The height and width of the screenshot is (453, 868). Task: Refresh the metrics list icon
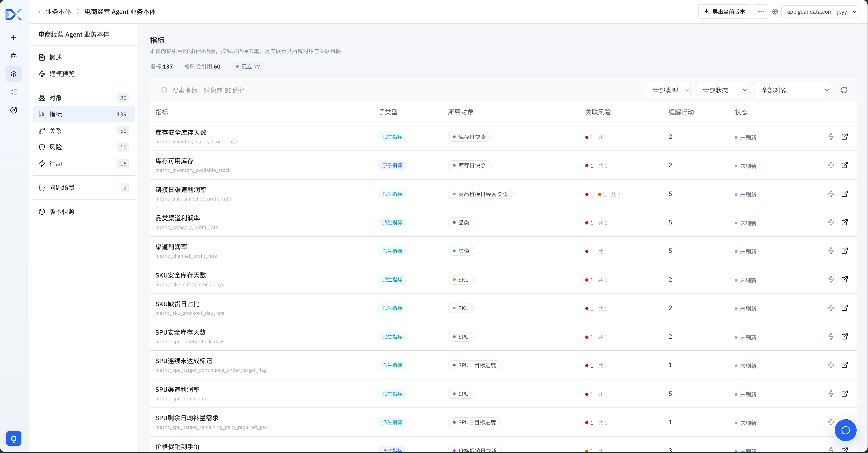click(x=844, y=90)
